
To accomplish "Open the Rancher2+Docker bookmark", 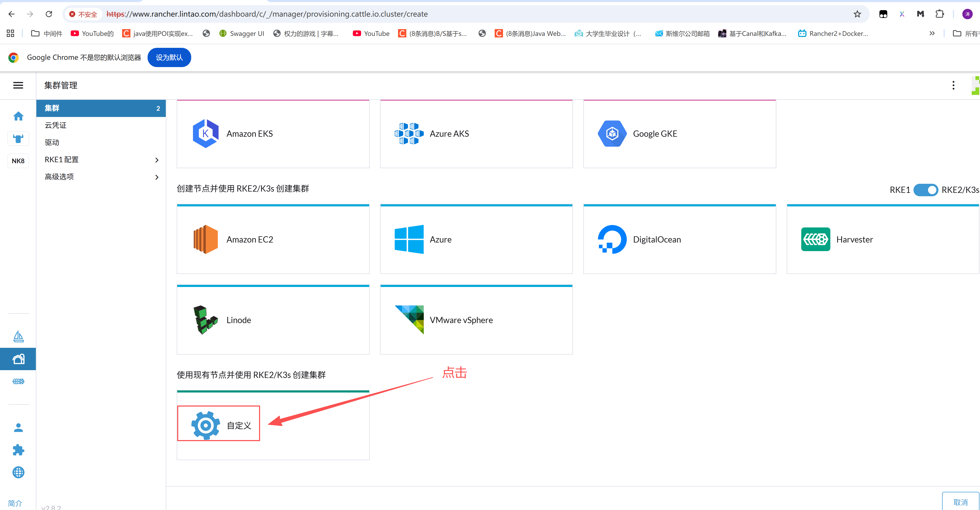I will (x=833, y=34).
